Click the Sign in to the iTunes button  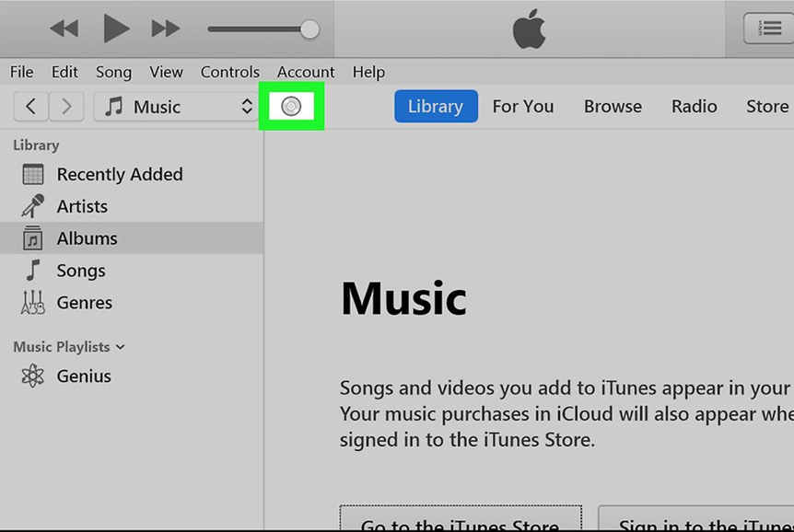[696, 518]
